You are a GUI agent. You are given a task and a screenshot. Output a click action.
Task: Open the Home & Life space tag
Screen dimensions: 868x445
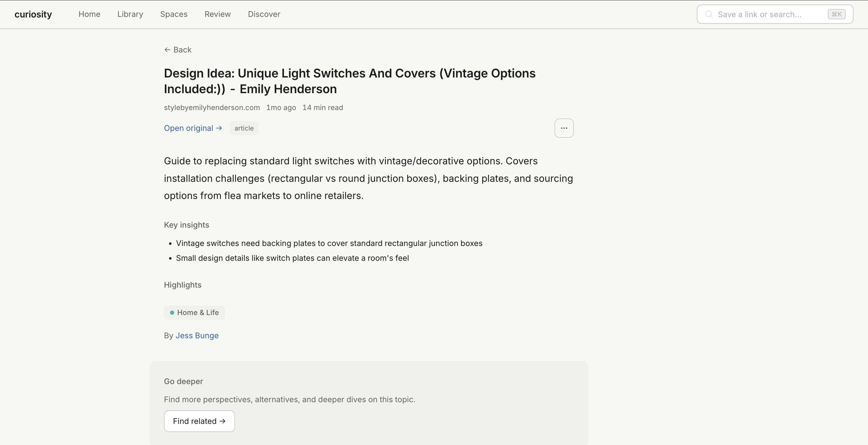pos(198,313)
